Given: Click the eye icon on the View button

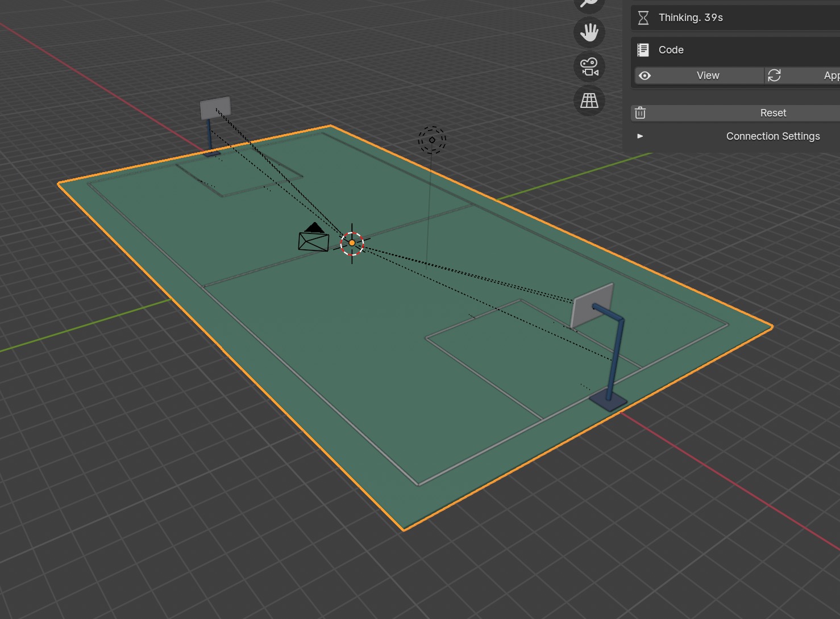Looking at the screenshot, I should pos(644,76).
